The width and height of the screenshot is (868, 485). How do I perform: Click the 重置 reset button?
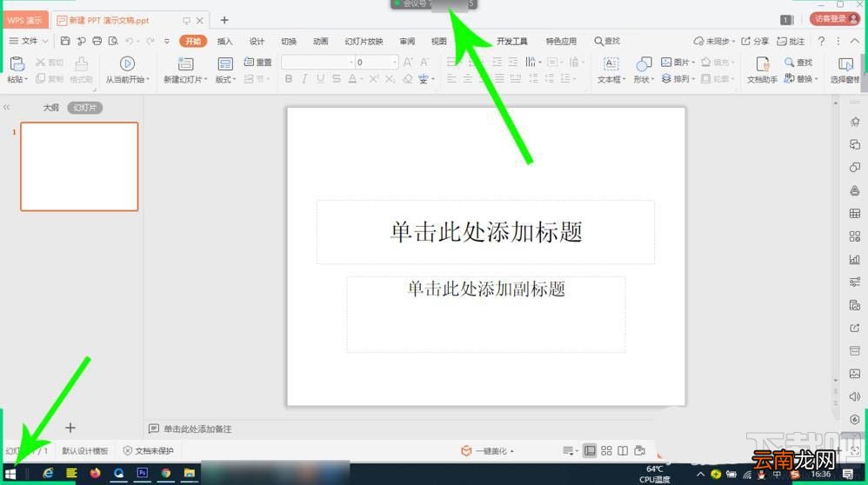[x=258, y=62]
